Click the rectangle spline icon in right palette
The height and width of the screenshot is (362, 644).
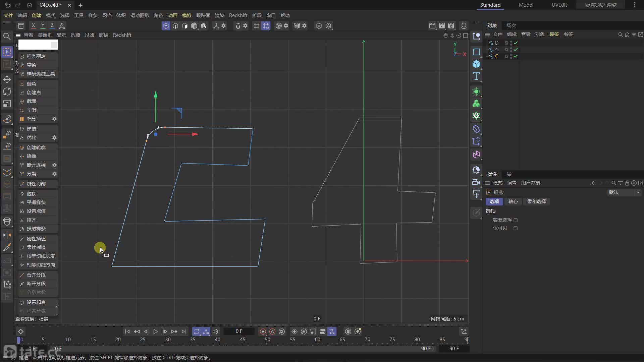476,52
